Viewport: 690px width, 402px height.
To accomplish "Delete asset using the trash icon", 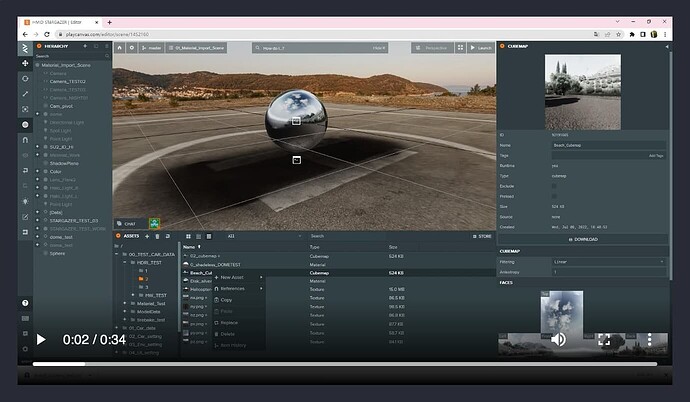I will click(157, 236).
